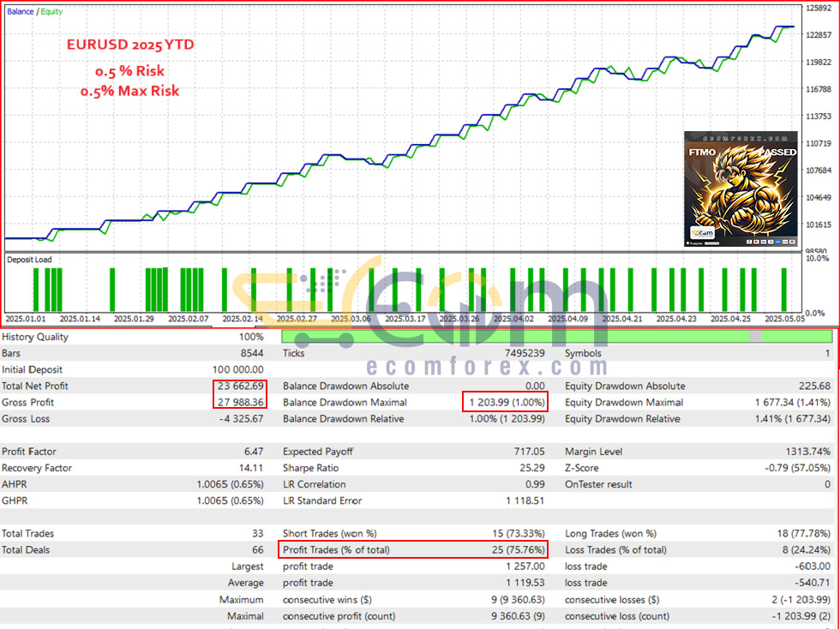Select the LR Standard Error value 1 118.51

(525, 501)
